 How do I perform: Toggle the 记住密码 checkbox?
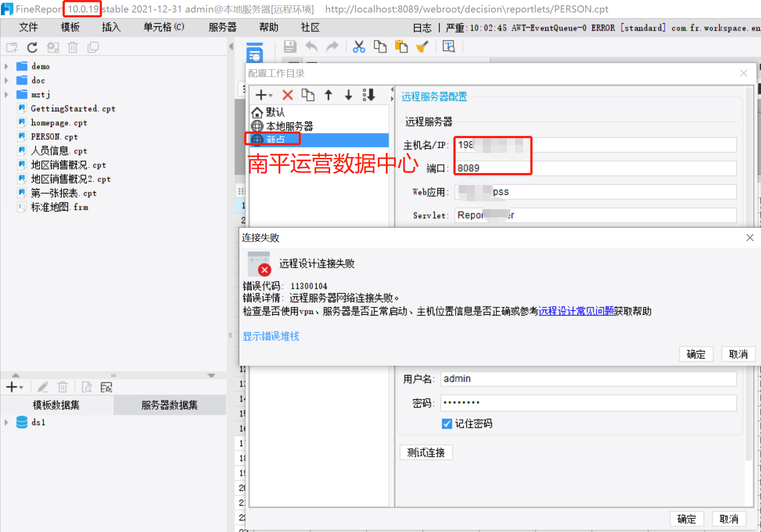447,424
